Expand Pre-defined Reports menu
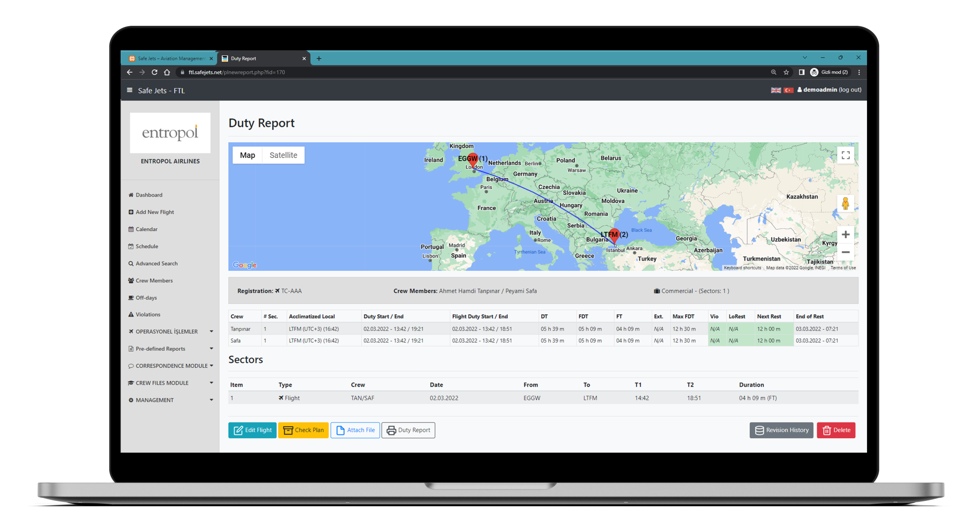This screenshot has height=531, width=980. pyautogui.click(x=160, y=349)
